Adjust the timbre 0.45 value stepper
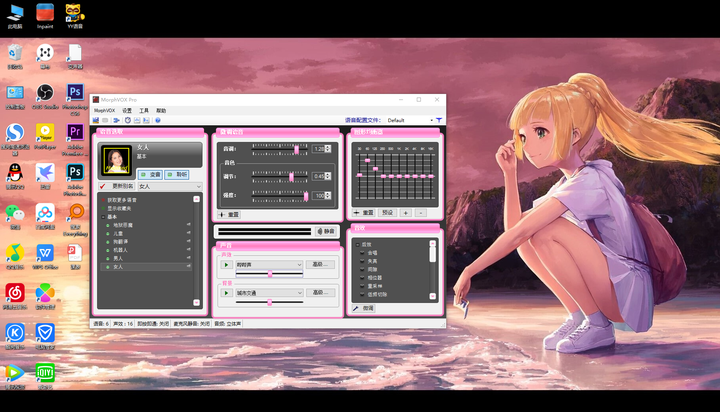The image size is (720, 412). point(328,176)
